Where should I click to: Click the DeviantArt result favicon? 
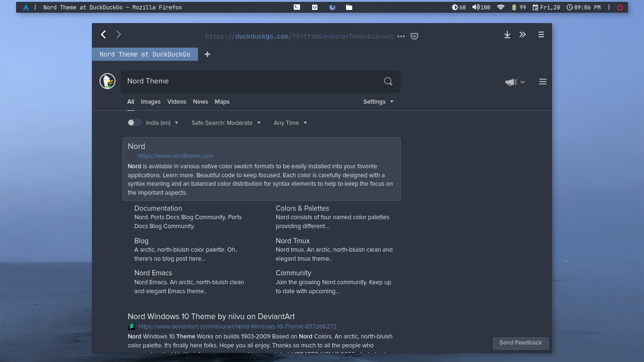(132, 327)
